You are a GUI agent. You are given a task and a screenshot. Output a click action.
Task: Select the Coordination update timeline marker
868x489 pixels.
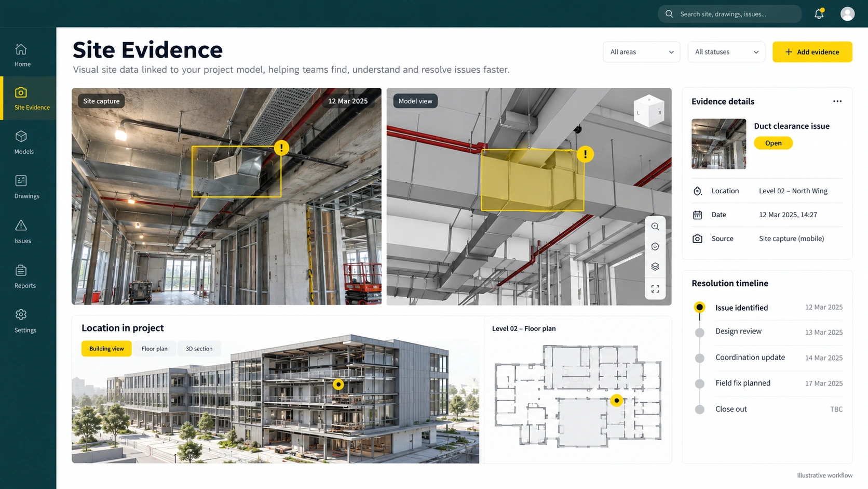point(700,358)
